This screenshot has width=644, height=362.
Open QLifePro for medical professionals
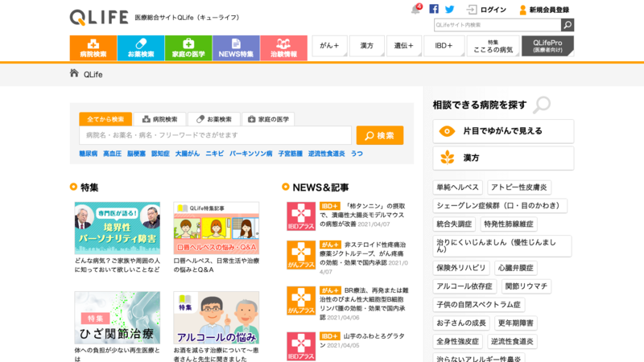coord(547,46)
